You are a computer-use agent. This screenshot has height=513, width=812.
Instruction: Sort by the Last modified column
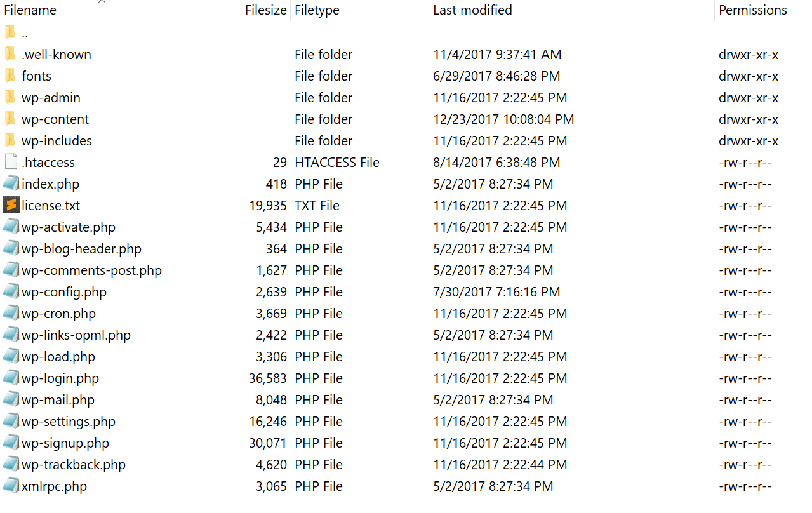point(472,10)
